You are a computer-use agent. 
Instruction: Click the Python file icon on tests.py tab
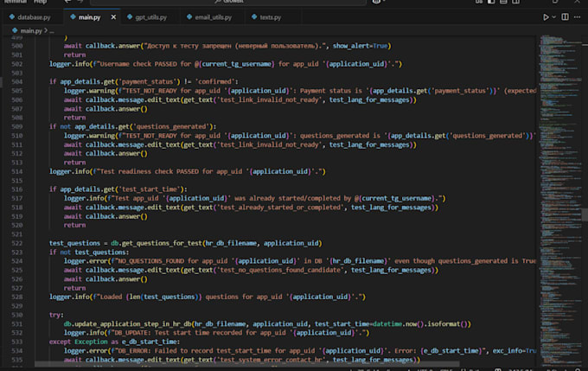pyautogui.click(x=254, y=16)
